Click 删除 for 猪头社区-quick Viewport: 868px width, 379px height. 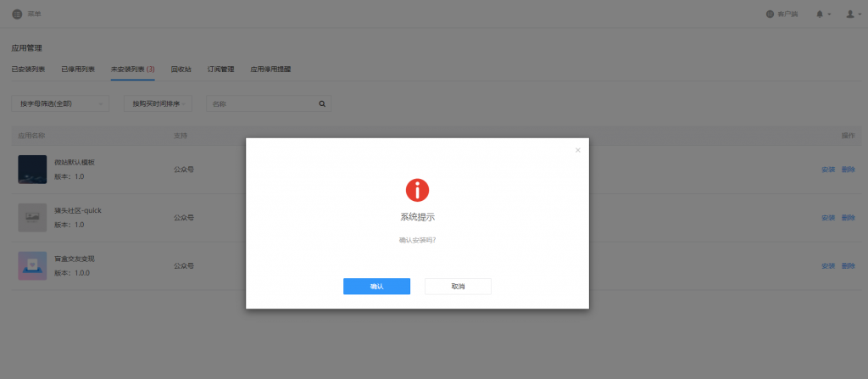[849, 218]
